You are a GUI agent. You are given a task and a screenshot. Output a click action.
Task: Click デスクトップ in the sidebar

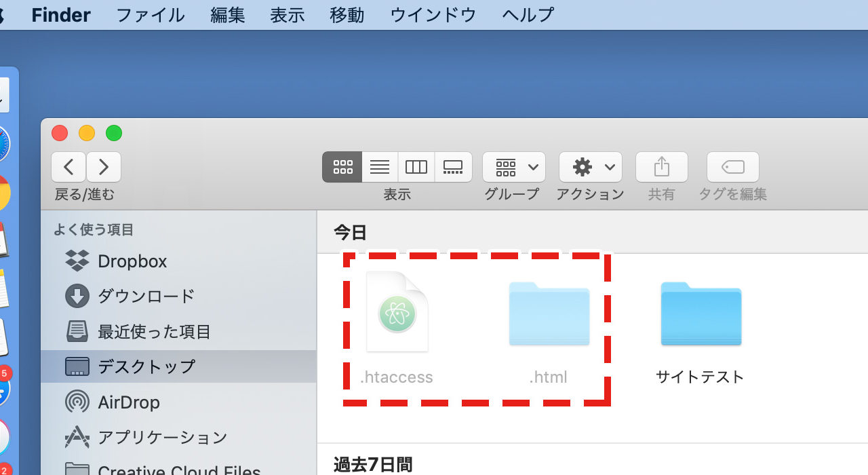click(x=146, y=367)
